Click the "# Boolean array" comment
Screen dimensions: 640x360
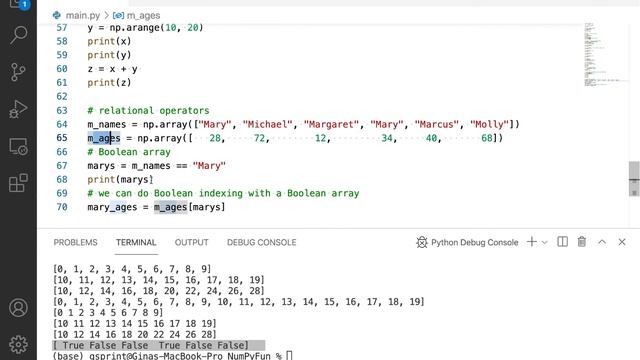tap(129, 152)
